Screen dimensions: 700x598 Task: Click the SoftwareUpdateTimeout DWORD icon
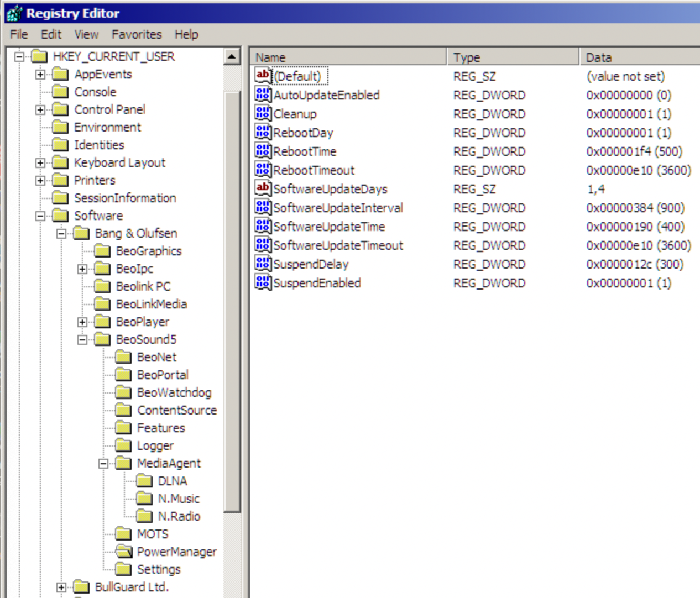263,244
